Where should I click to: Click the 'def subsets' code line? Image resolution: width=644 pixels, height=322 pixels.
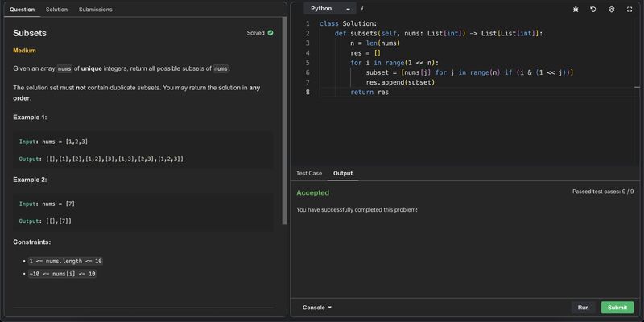pyautogui.click(x=439, y=34)
